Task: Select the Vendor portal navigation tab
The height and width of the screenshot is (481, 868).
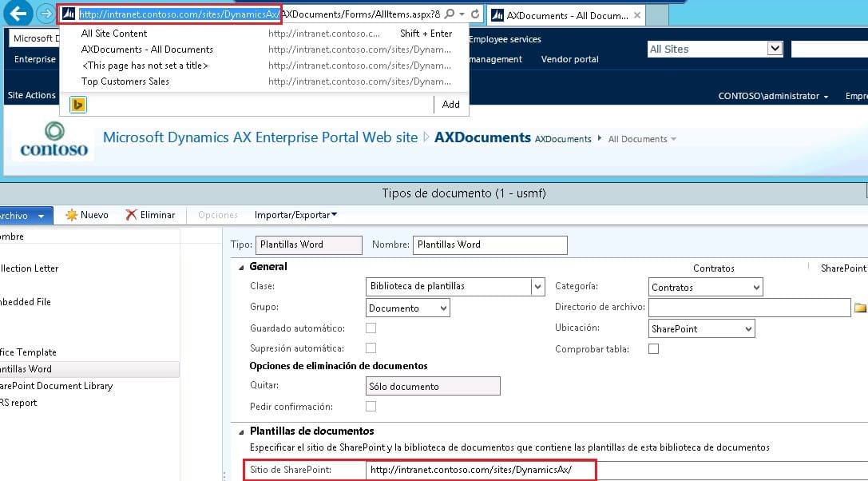Action: click(x=569, y=59)
